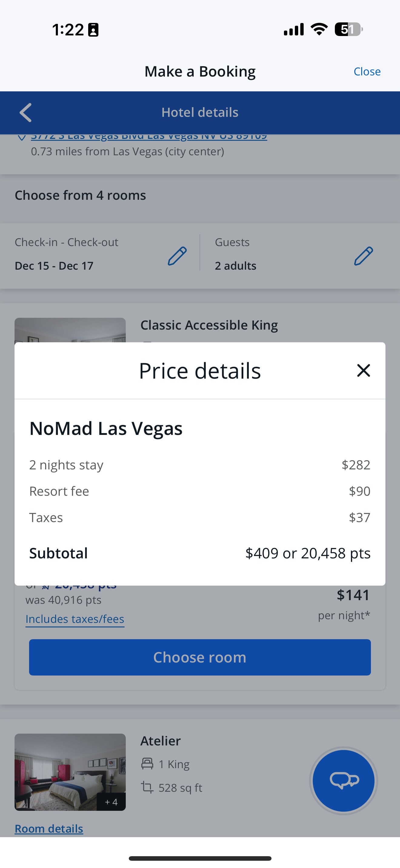The height and width of the screenshot is (868, 400).
Task: Open the Classic Accessible King room image
Action: click(x=70, y=330)
